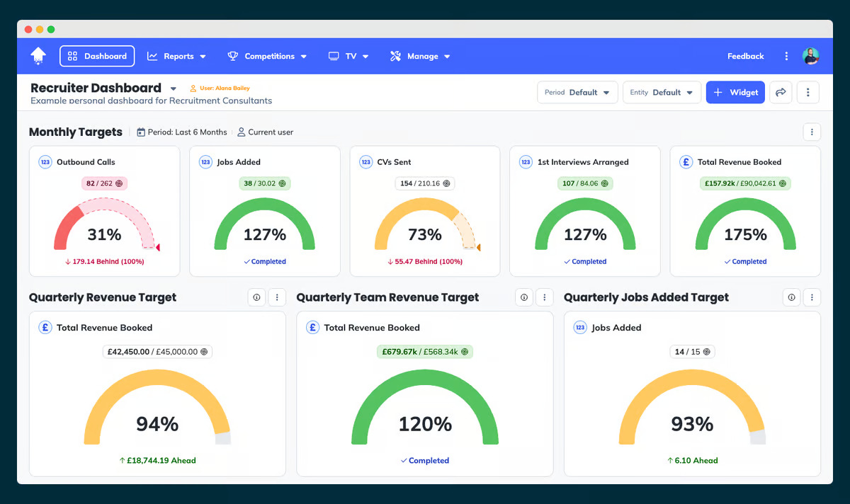The width and height of the screenshot is (850, 504).
Task: Open the Entity Default dropdown
Action: pos(662,92)
